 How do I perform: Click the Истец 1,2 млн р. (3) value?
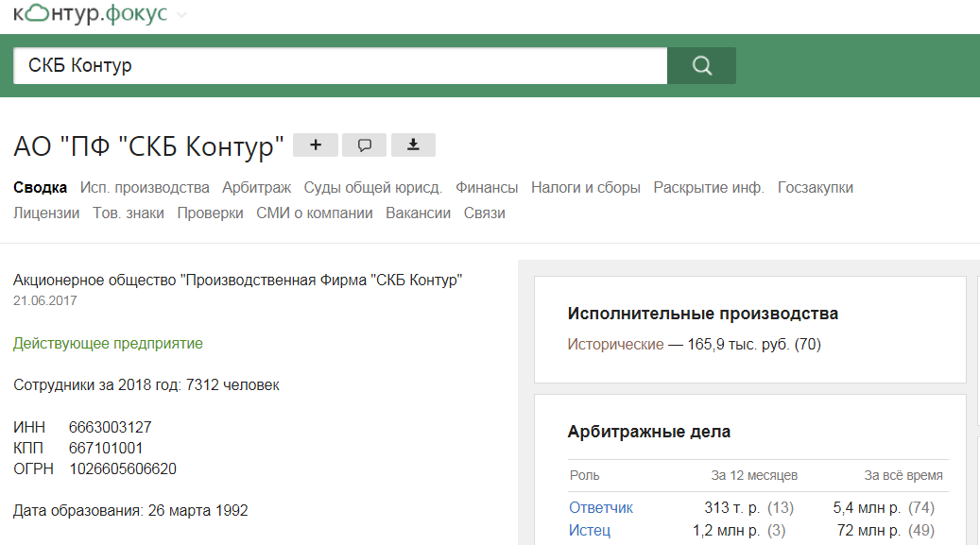click(739, 530)
